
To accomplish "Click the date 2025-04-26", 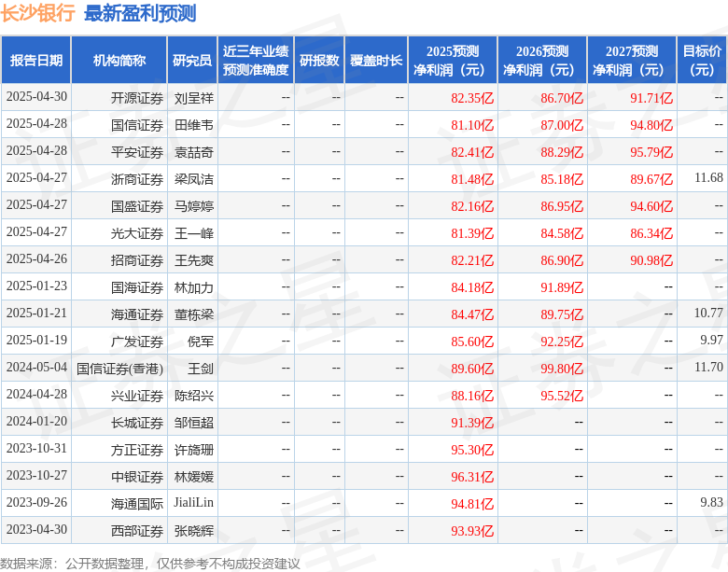I will point(36,259).
